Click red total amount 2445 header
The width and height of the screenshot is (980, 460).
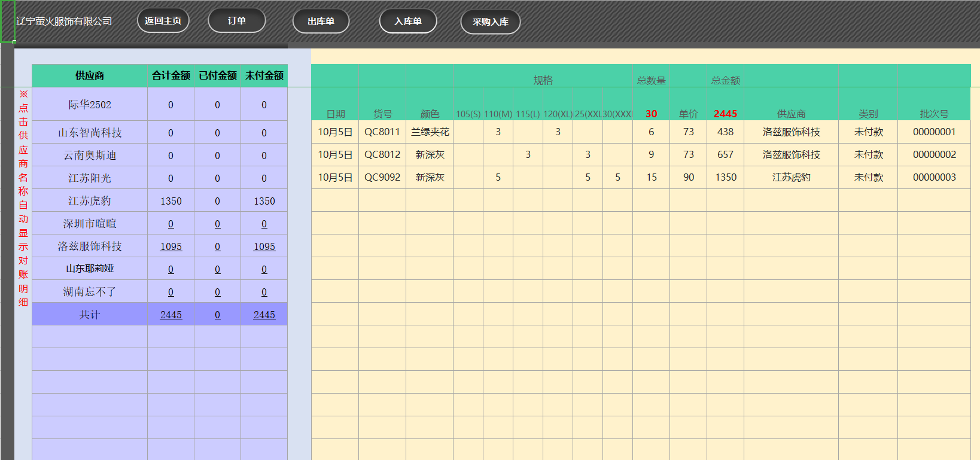[x=726, y=114]
